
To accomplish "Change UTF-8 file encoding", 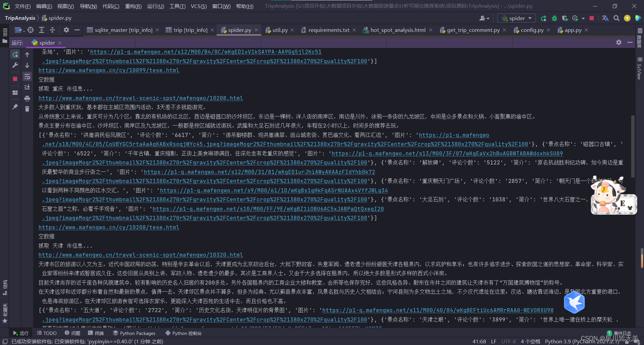I will [x=508, y=341].
